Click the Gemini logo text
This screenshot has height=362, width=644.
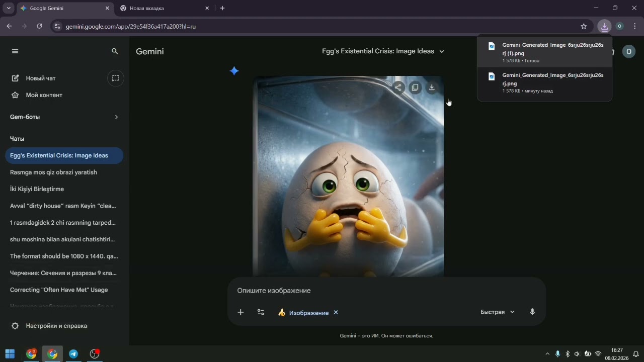[150, 51]
